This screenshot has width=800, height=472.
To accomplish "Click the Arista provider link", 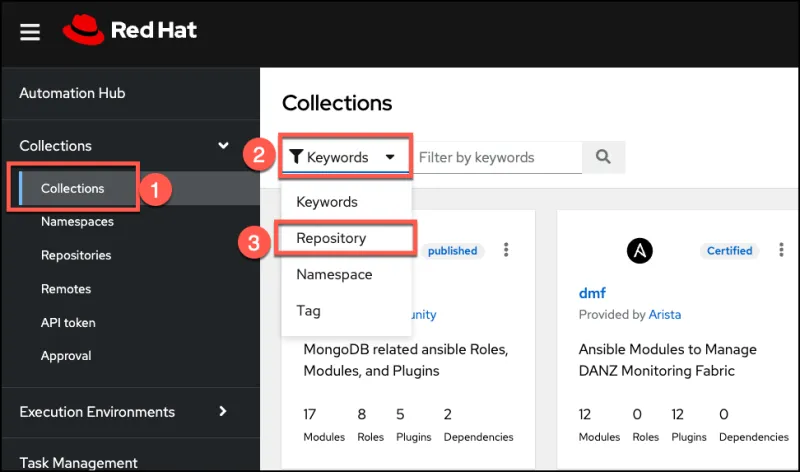I will pyautogui.click(x=664, y=314).
